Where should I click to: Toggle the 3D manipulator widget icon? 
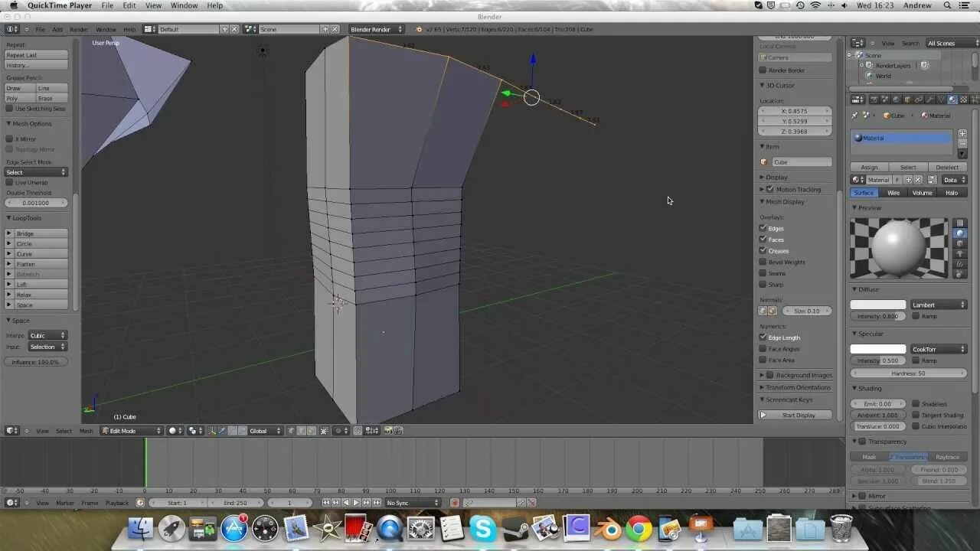click(x=212, y=431)
